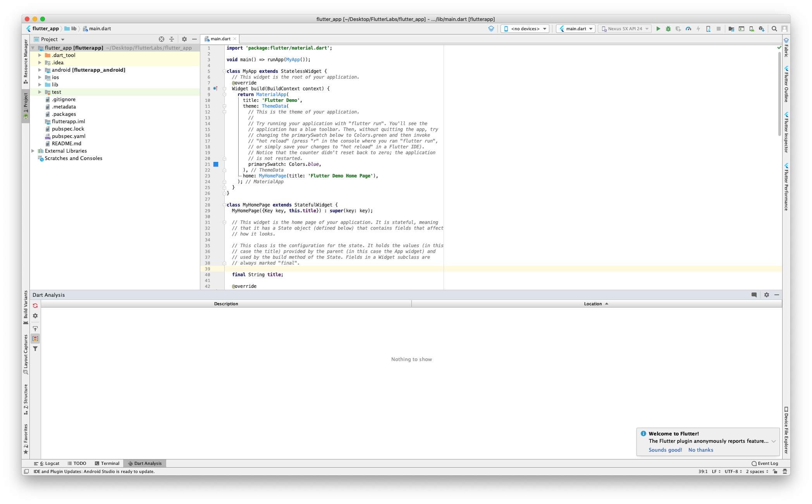Click the green Run button
This screenshot has height=504, width=812.
(658, 29)
